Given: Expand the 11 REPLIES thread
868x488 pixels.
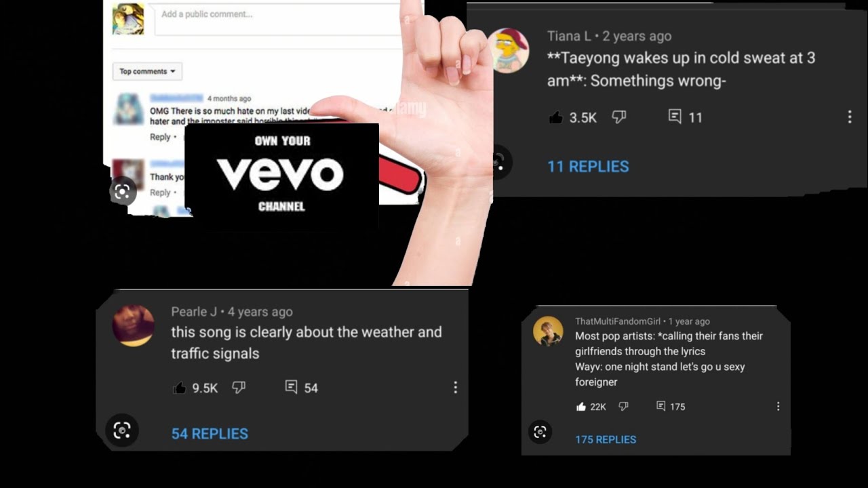Looking at the screenshot, I should 588,166.
